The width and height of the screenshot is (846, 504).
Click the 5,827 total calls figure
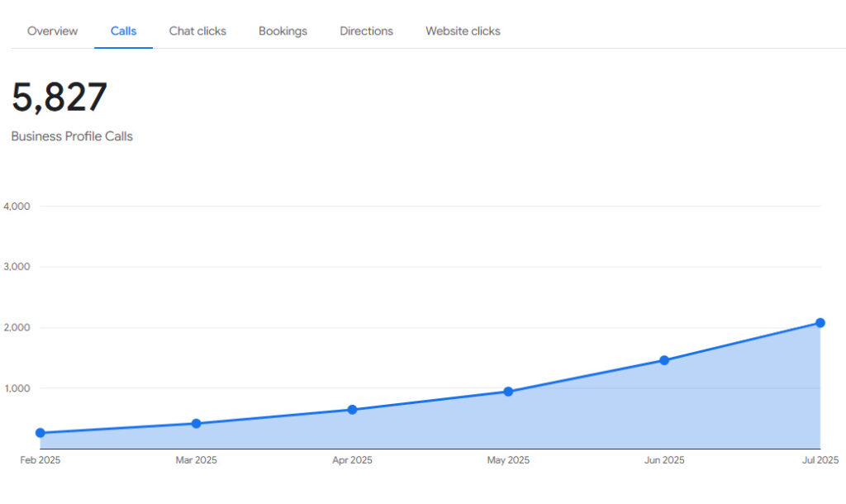tap(59, 97)
